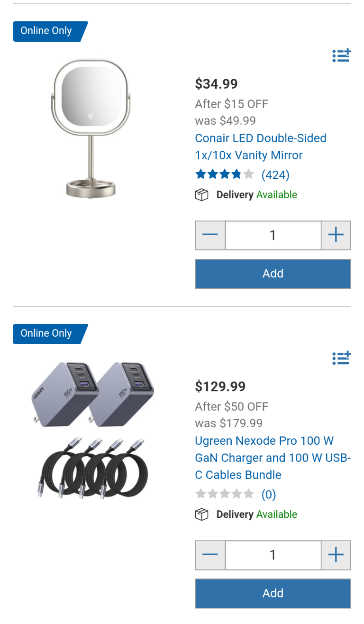Add the Ugreen Charger Bundle to cart
364x624 pixels.
273,593
